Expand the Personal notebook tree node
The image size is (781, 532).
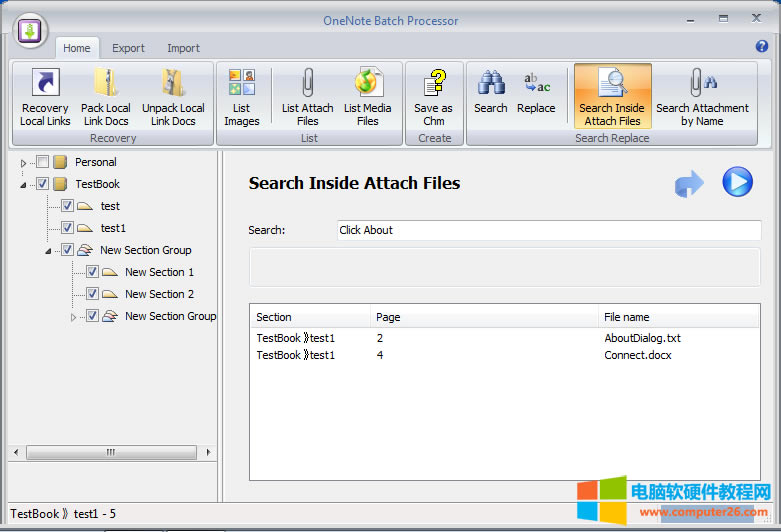coord(24,163)
